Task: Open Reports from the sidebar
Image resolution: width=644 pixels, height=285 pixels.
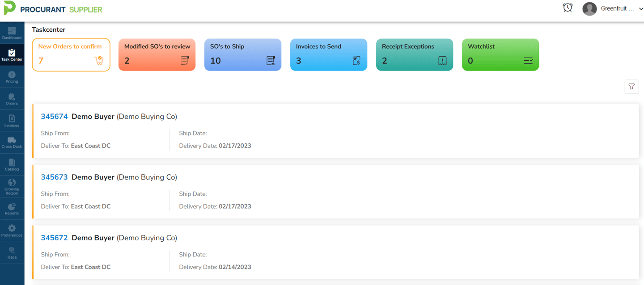Action: 12,208
